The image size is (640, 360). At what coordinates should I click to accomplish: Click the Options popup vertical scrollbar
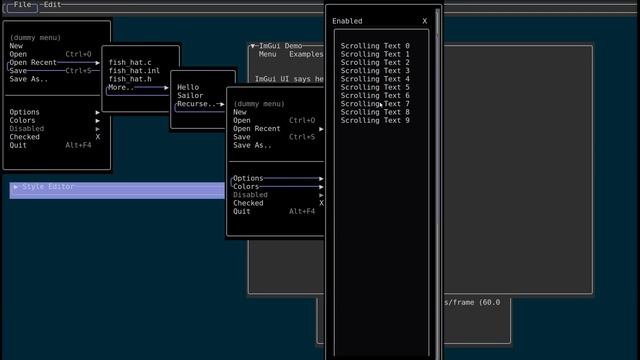point(438,184)
